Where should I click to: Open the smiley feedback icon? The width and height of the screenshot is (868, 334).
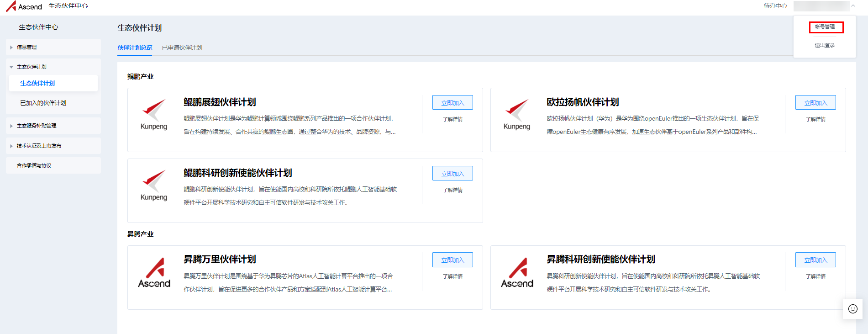[x=852, y=309]
